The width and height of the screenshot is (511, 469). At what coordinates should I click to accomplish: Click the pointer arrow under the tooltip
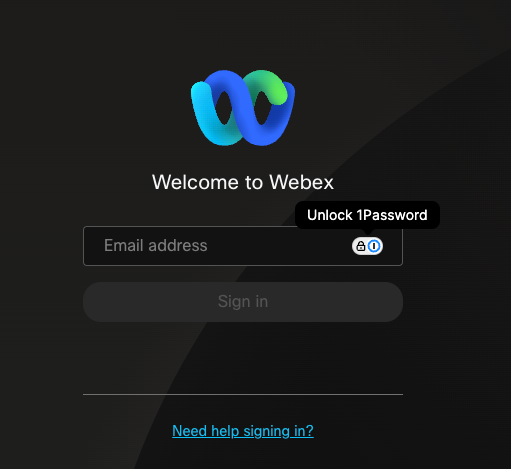367,232
